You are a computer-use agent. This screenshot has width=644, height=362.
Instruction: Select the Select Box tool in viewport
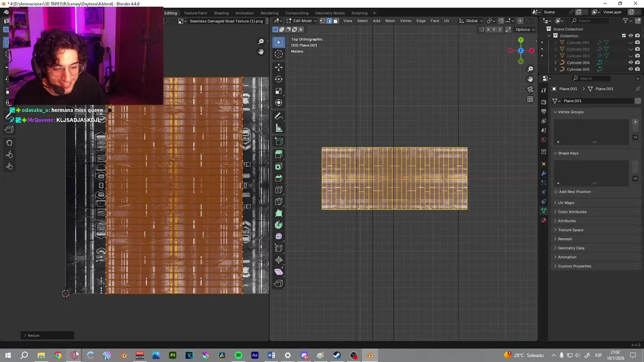[279, 42]
